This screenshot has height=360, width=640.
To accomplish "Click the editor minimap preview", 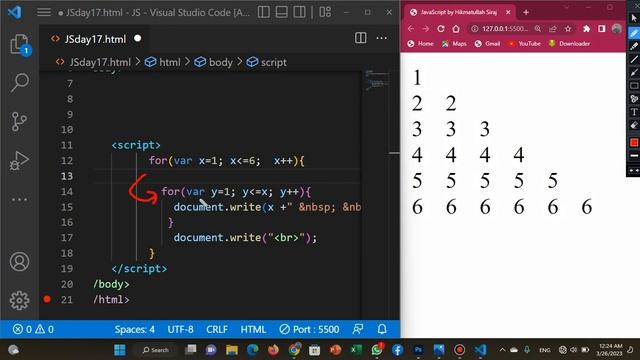I will tap(377, 80).
